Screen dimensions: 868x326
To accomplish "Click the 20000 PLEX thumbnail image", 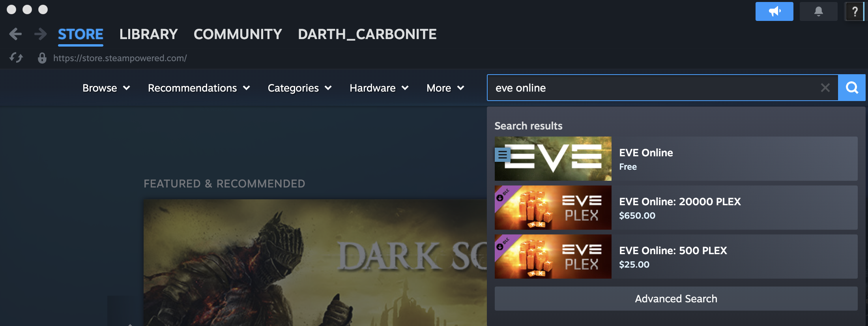I will (x=553, y=208).
